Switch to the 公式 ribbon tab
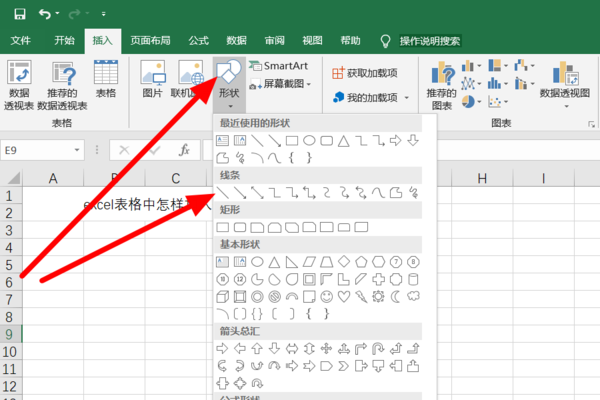This screenshot has height=400, width=600. pyautogui.click(x=198, y=41)
